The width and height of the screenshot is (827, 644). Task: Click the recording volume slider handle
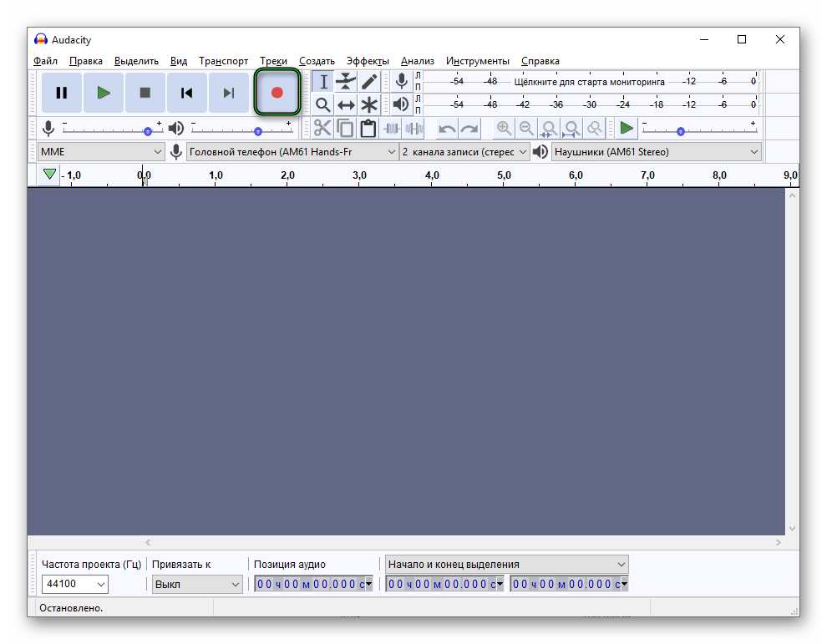pyautogui.click(x=148, y=131)
